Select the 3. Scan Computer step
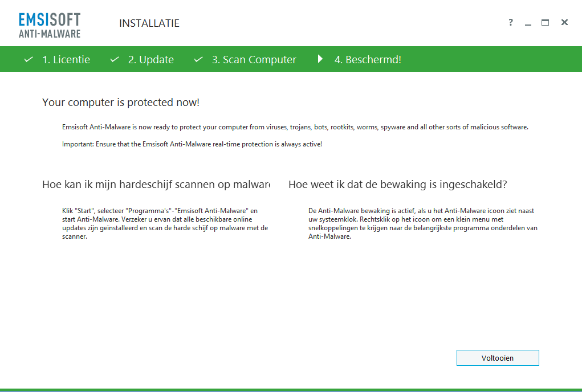This screenshot has width=582, height=392. click(254, 60)
